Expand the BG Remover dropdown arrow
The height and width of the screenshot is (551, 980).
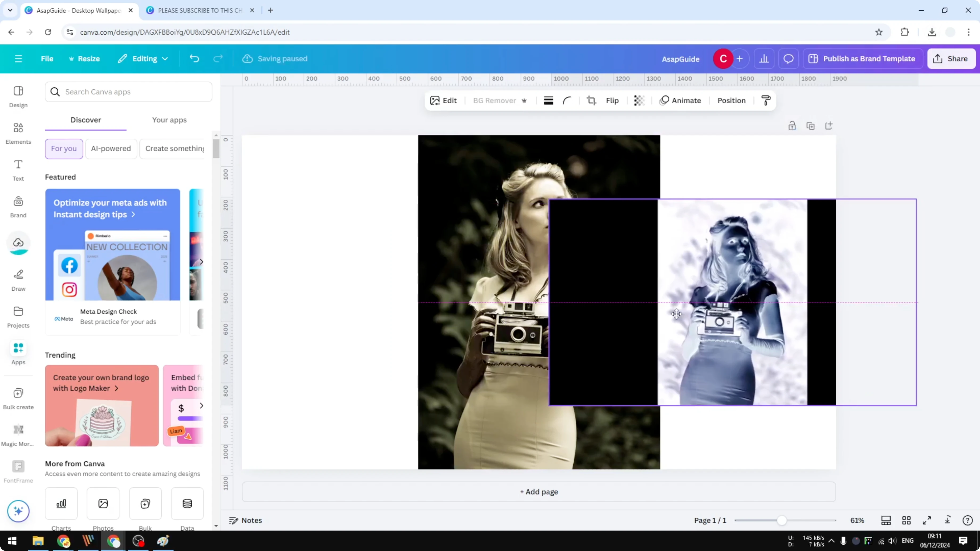coord(525,100)
